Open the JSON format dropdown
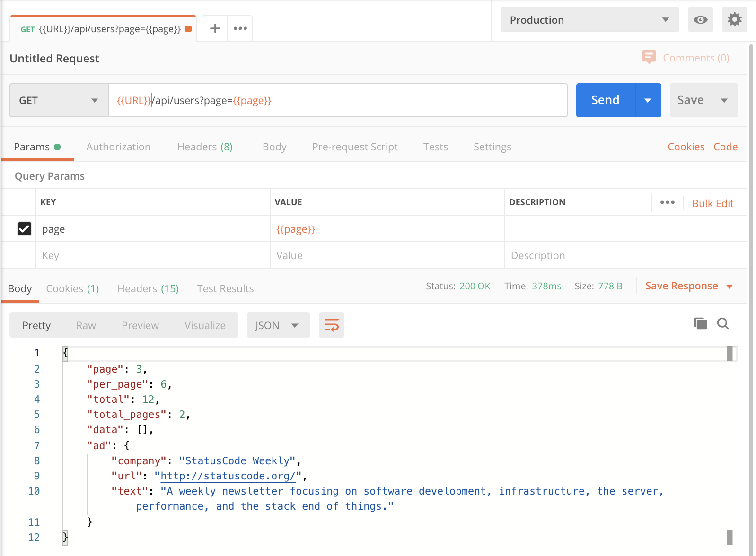The height and width of the screenshot is (556, 756). 278,325
